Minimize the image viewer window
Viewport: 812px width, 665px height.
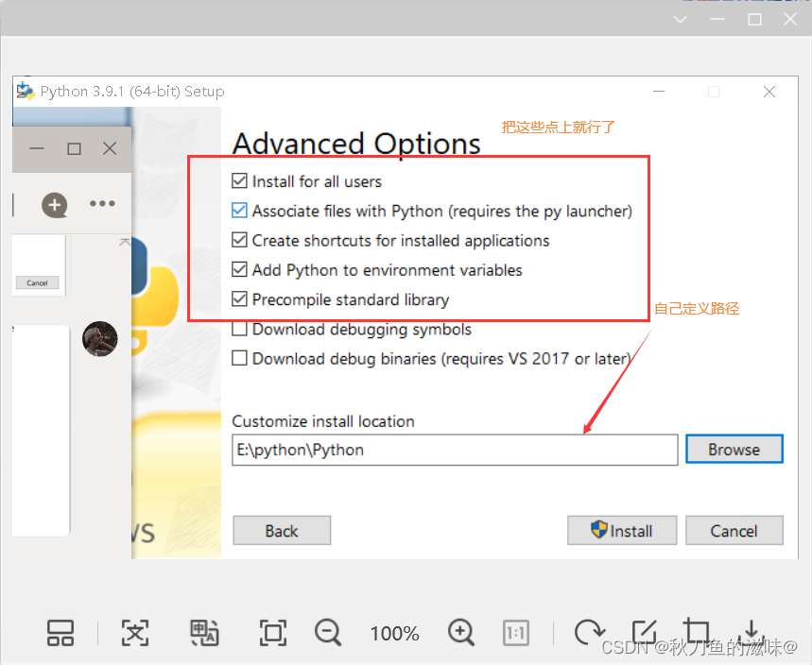pyautogui.click(x=717, y=20)
